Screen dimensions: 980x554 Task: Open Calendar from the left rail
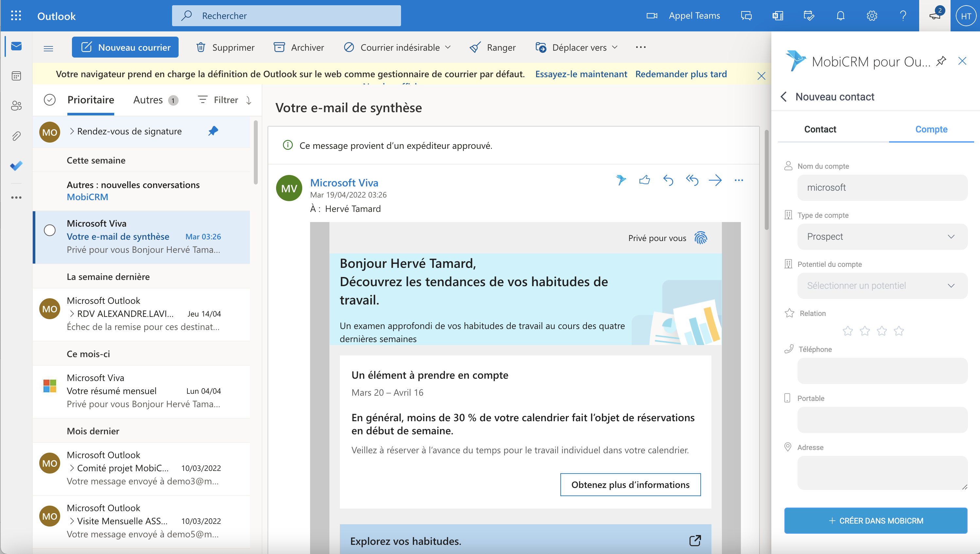coord(16,76)
